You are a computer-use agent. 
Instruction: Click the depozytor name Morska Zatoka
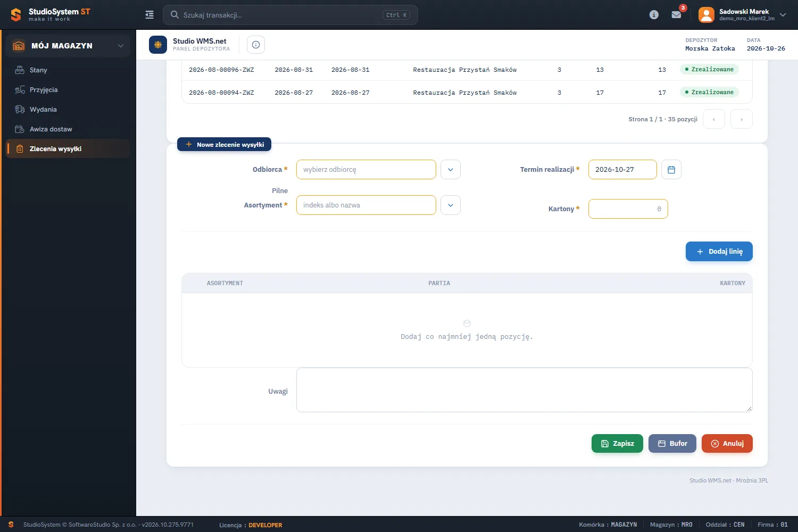point(710,48)
